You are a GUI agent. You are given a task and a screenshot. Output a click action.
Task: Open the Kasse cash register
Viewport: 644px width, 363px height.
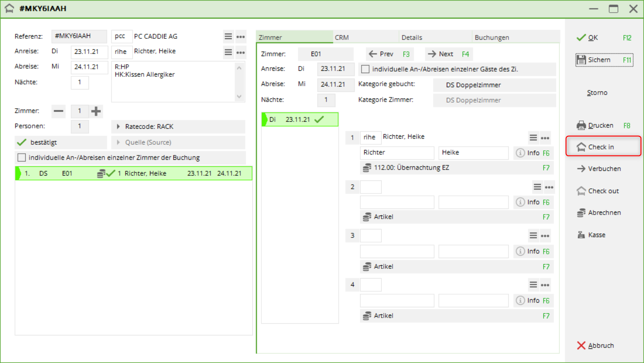[x=581, y=235]
